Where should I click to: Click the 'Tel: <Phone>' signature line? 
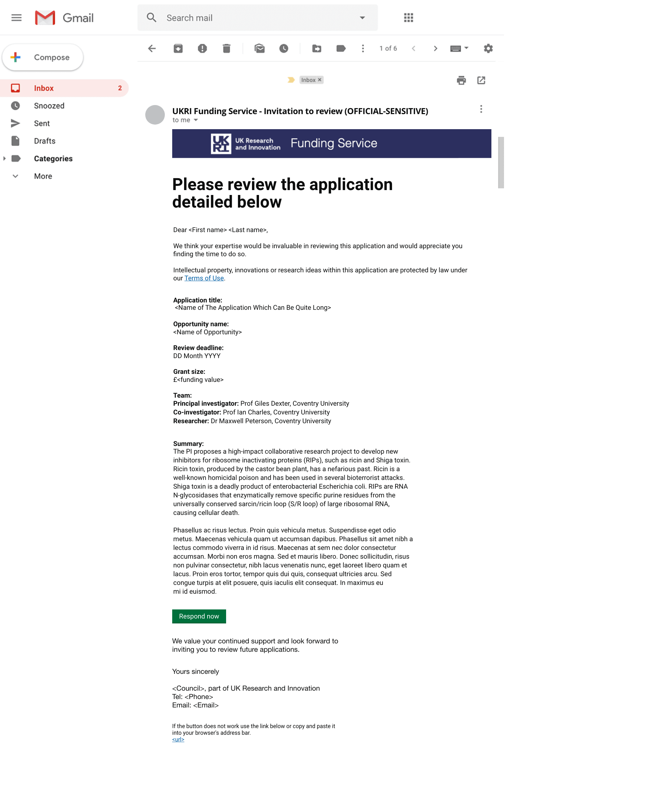tap(192, 697)
